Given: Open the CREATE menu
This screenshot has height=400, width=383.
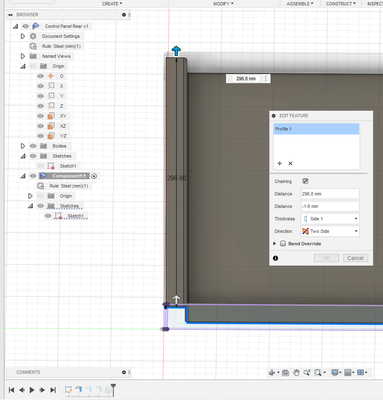Looking at the screenshot, I should click(x=112, y=4).
